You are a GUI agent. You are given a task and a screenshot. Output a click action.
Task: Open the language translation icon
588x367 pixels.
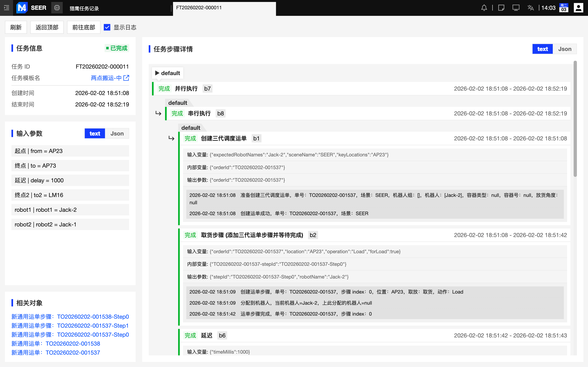tap(530, 8)
